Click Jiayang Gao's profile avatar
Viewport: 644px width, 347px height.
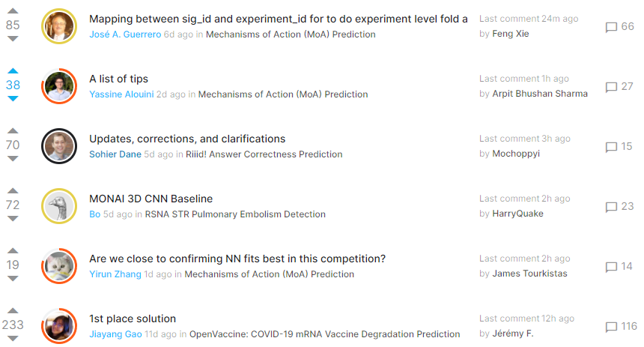pyautogui.click(x=59, y=326)
